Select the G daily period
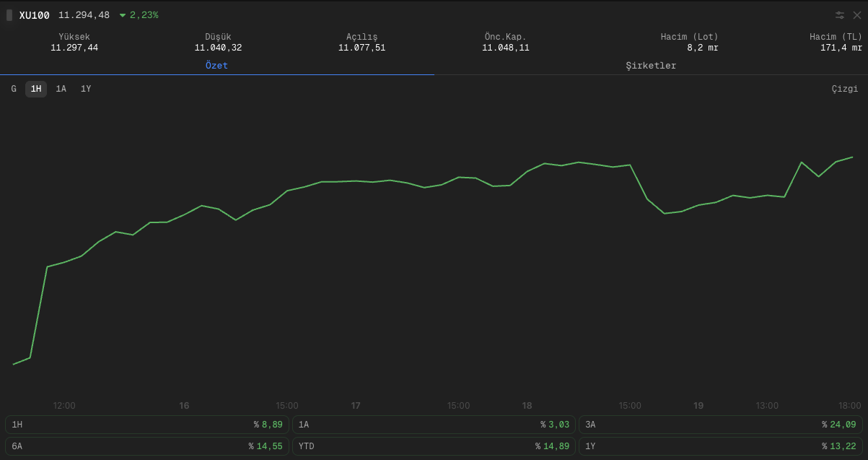 [14, 89]
